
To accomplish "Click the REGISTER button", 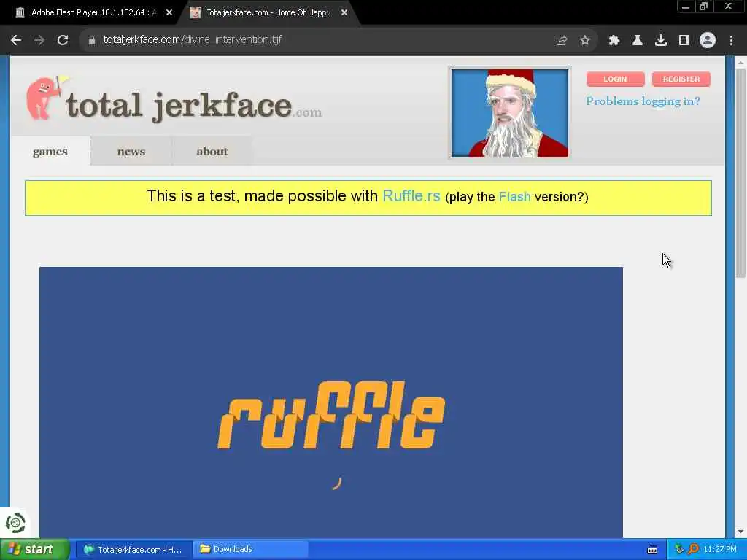I will tap(681, 79).
